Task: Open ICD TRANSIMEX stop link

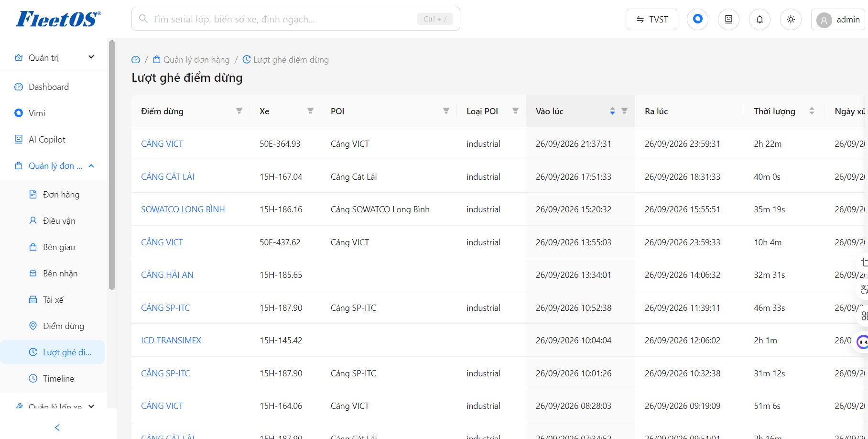Action: (x=171, y=340)
